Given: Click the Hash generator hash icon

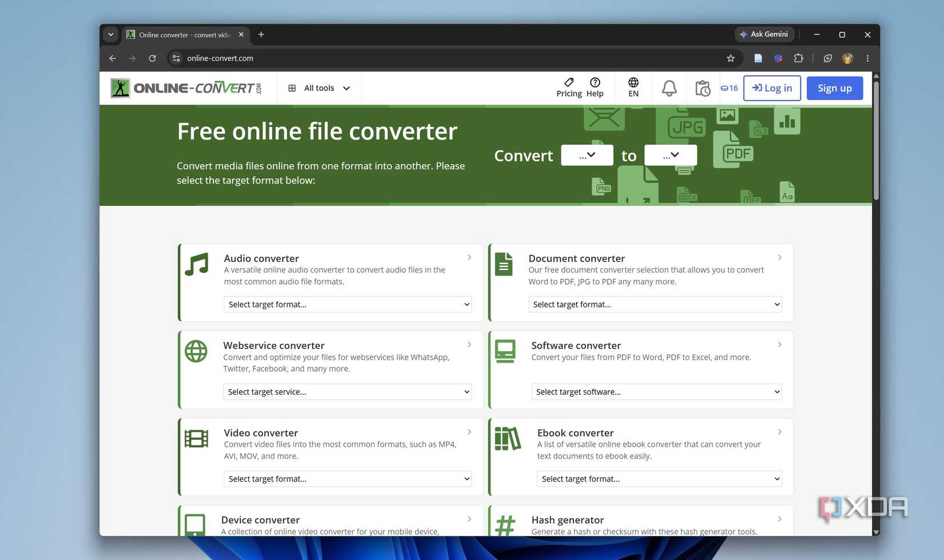Looking at the screenshot, I should click(505, 525).
